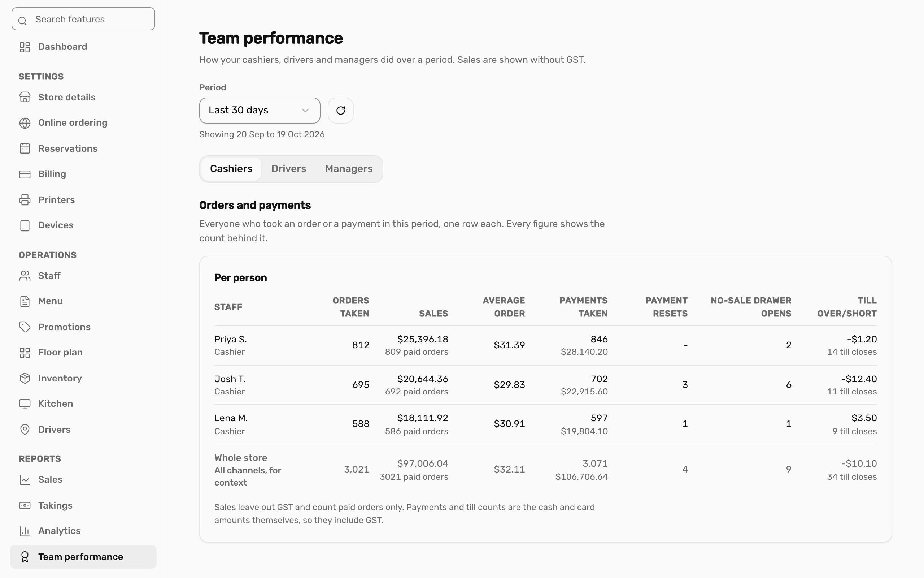Click the Payment resets column header

tap(666, 307)
